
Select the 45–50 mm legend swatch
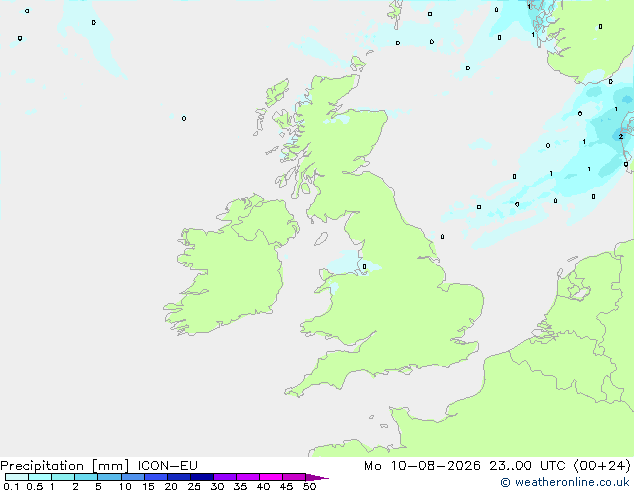coord(294,477)
